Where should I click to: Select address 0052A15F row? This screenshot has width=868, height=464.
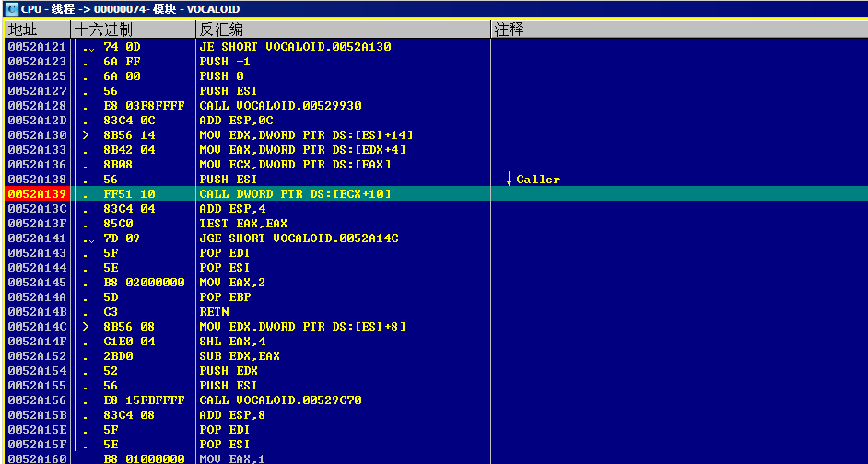tap(37, 444)
